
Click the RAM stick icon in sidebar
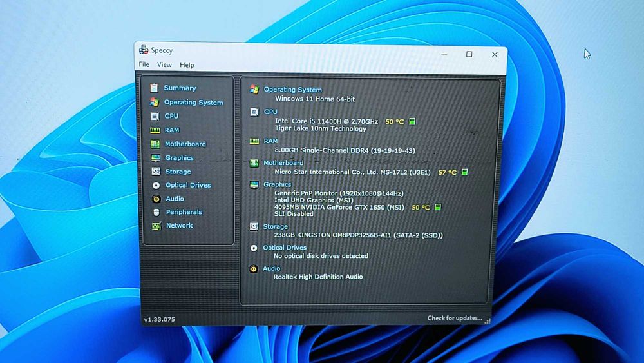pyautogui.click(x=155, y=130)
